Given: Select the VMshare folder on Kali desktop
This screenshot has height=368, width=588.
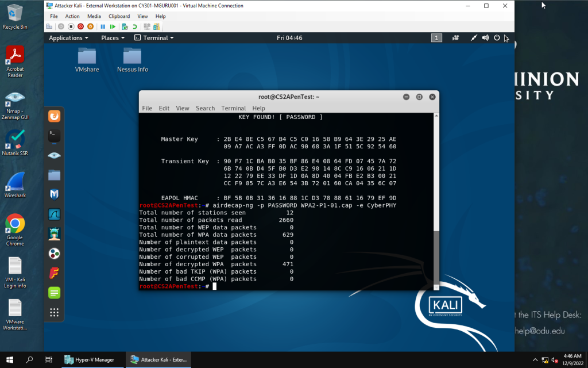Looking at the screenshot, I should pyautogui.click(x=87, y=60).
